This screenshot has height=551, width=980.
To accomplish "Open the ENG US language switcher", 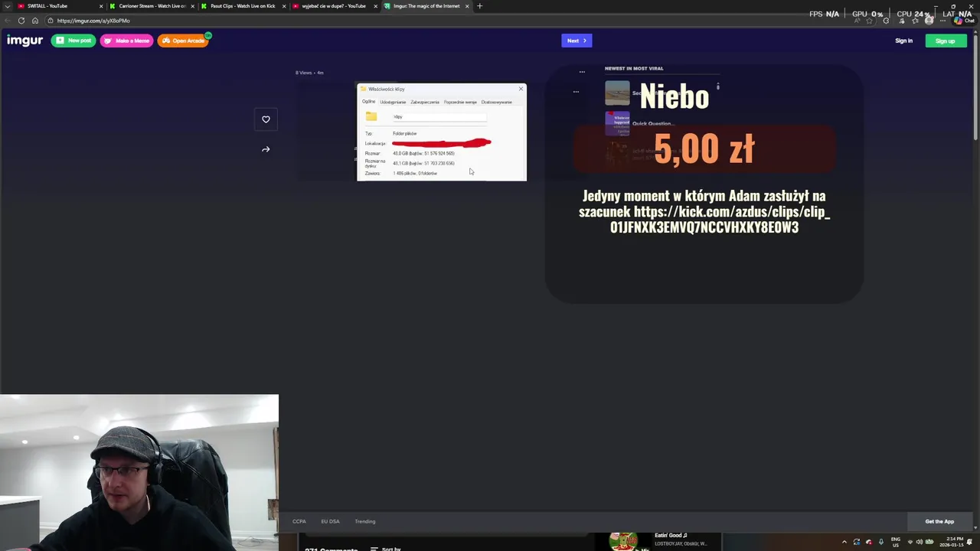I will tap(896, 542).
